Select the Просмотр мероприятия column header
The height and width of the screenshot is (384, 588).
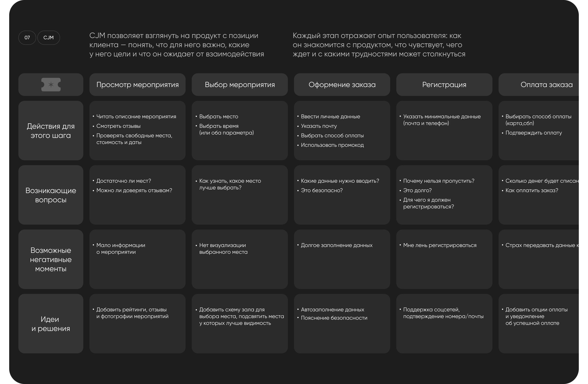click(137, 85)
